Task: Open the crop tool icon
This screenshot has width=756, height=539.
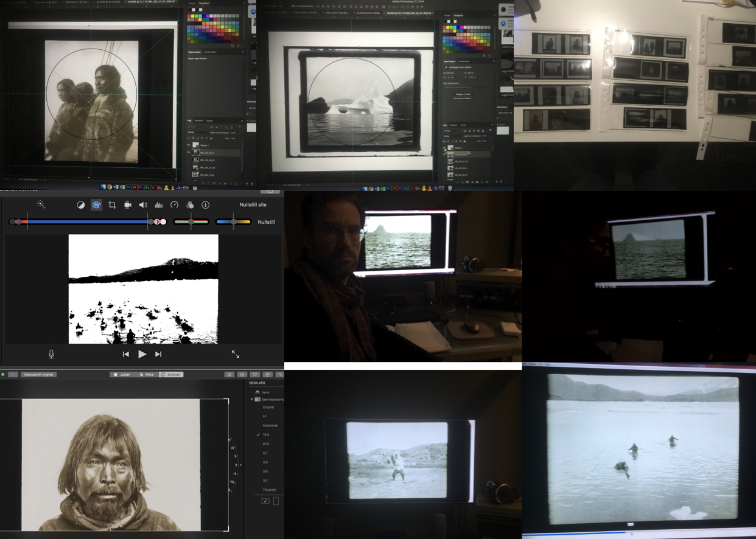Action: click(112, 205)
